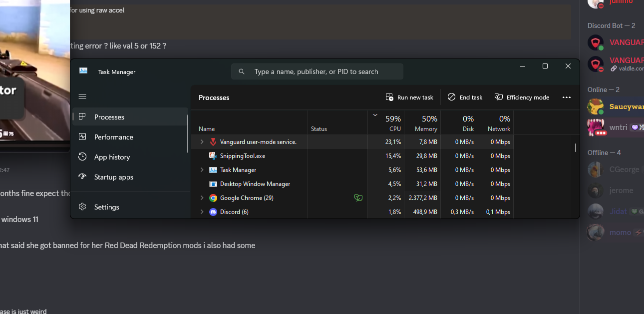This screenshot has width=644, height=314.
Task: Open the three-dot more options menu
Action: tap(566, 97)
